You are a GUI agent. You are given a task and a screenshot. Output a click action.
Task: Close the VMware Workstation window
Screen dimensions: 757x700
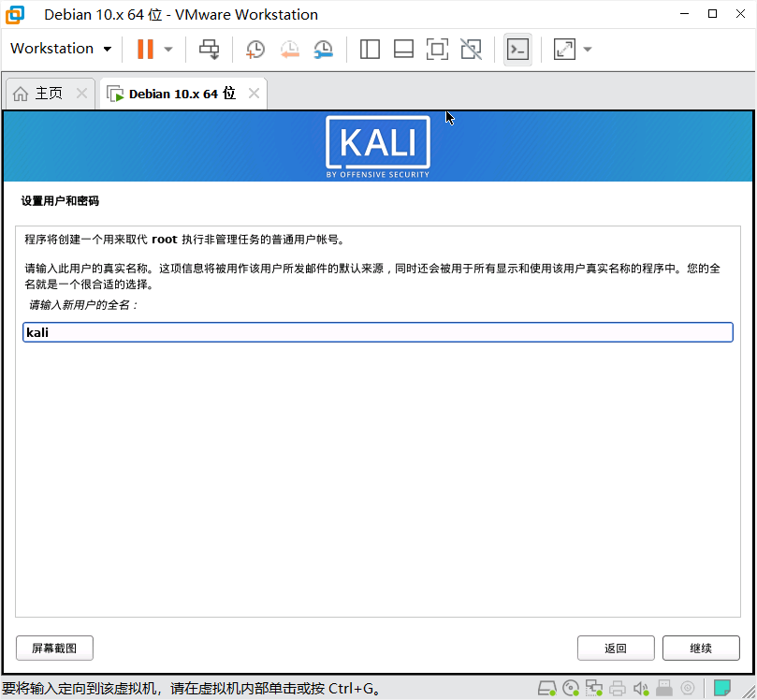[x=740, y=14]
